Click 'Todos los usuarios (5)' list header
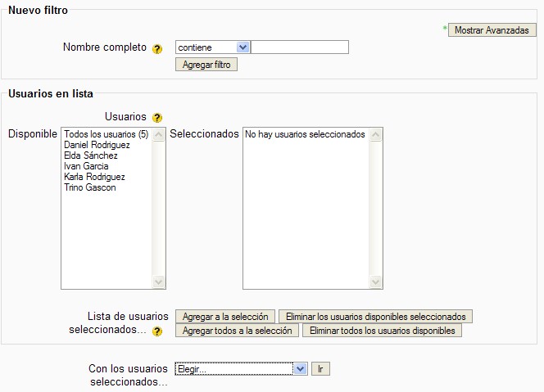The height and width of the screenshot is (392, 544). click(x=106, y=134)
